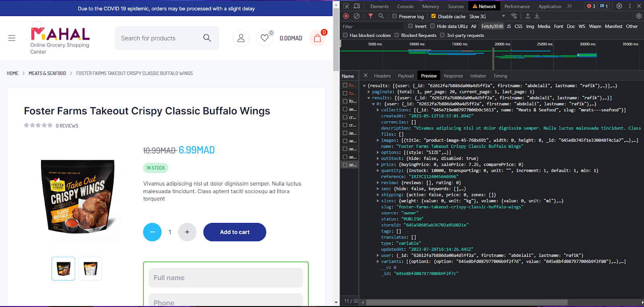Check the Blocked Requests checkbox
Screen dimensions: 644x307
coord(397,35)
